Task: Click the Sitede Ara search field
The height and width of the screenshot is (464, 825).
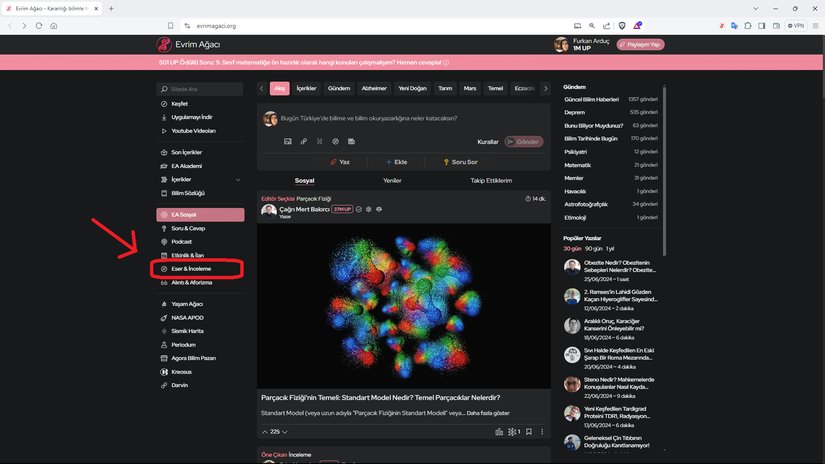Action: click(x=200, y=89)
